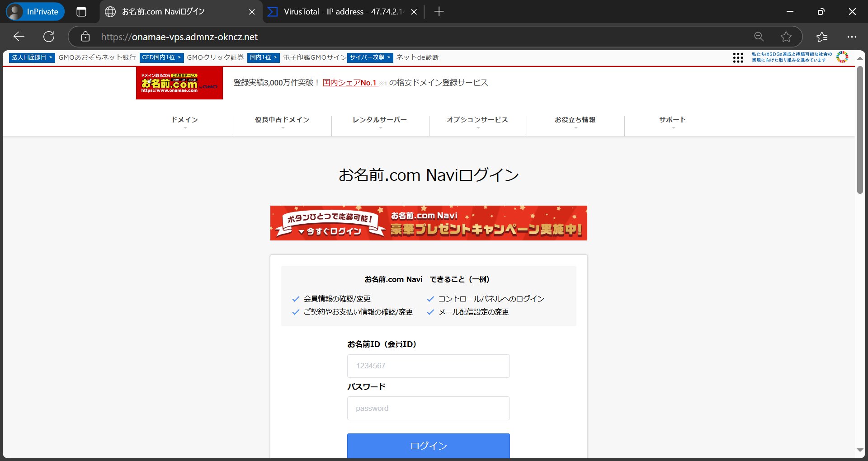Focus the お名前ID input field
The image size is (868, 461).
(x=429, y=366)
